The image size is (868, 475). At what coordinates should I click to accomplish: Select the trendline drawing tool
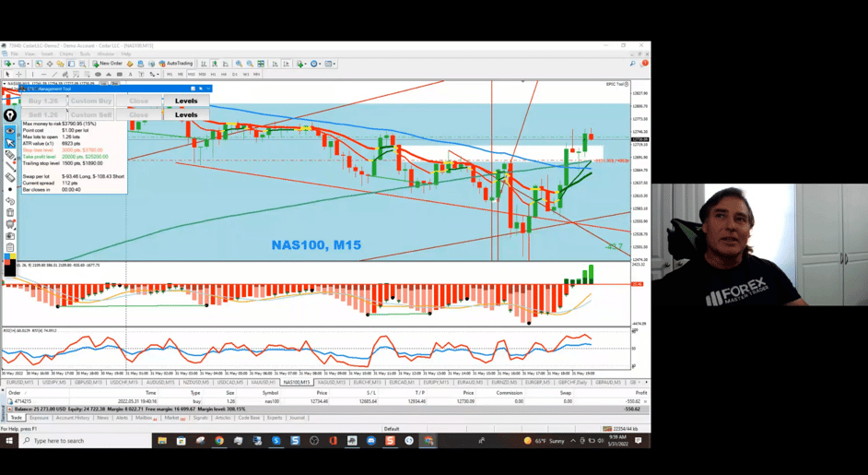(x=54, y=75)
